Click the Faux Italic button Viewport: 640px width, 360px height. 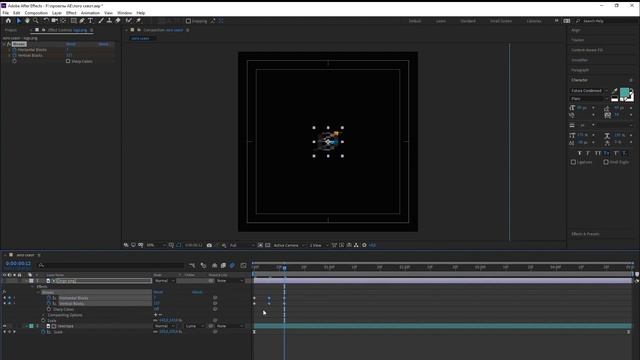point(588,153)
